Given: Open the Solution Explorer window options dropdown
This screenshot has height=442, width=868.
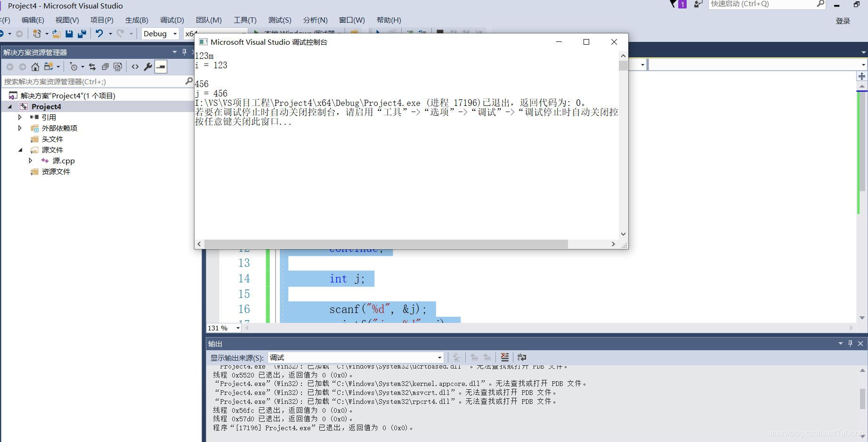Looking at the screenshot, I should (175, 52).
